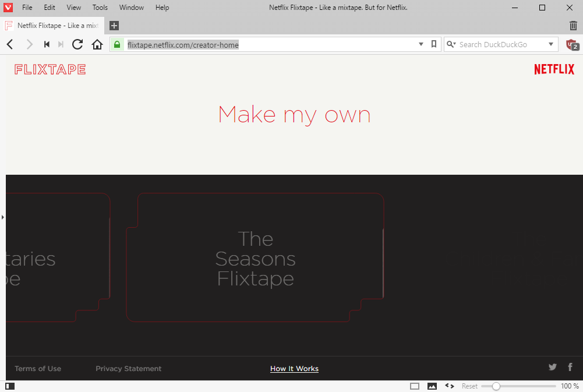Click the Search DuckDuckGo field
Viewport: 583px width, 392px height.
(x=500, y=45)
